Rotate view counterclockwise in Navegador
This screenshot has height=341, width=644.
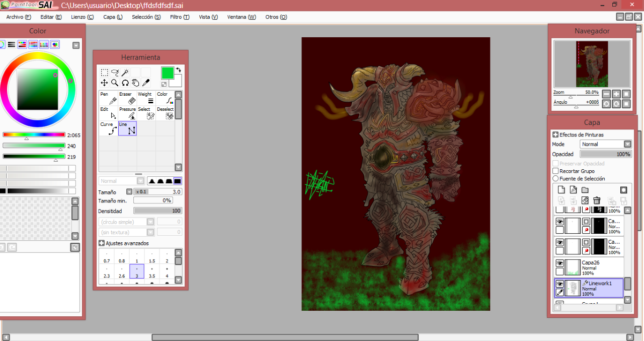coord(606,104)
